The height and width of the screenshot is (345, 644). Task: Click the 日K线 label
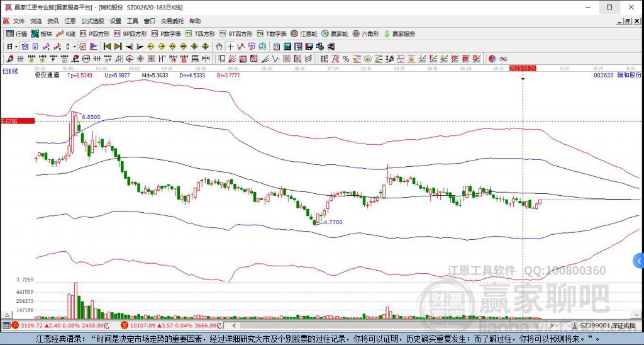(x=10, y=71)
